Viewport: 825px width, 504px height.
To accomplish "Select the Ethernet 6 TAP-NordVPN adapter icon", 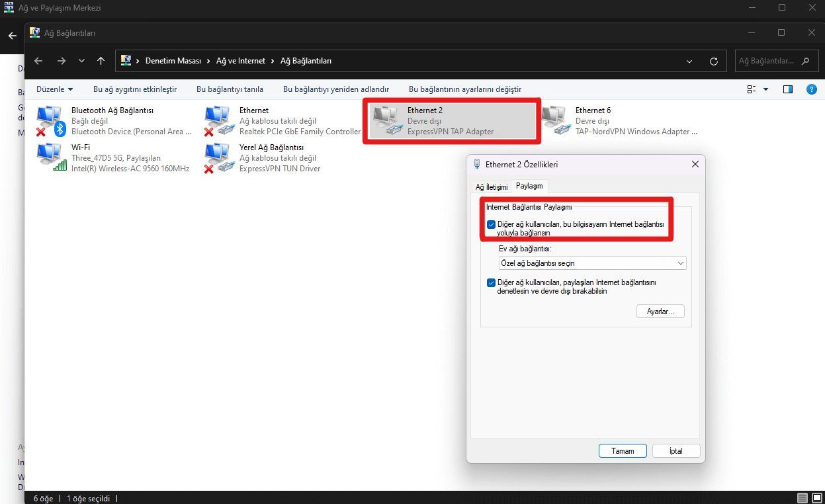I will tap(556, 121).
